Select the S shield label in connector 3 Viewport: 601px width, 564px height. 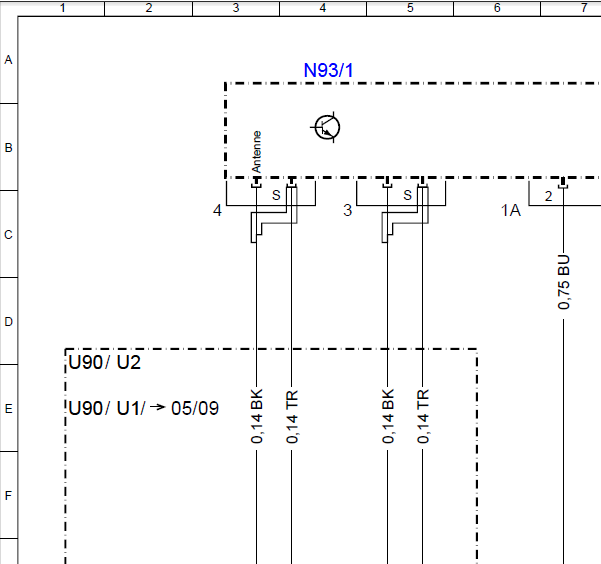(407, 195)
